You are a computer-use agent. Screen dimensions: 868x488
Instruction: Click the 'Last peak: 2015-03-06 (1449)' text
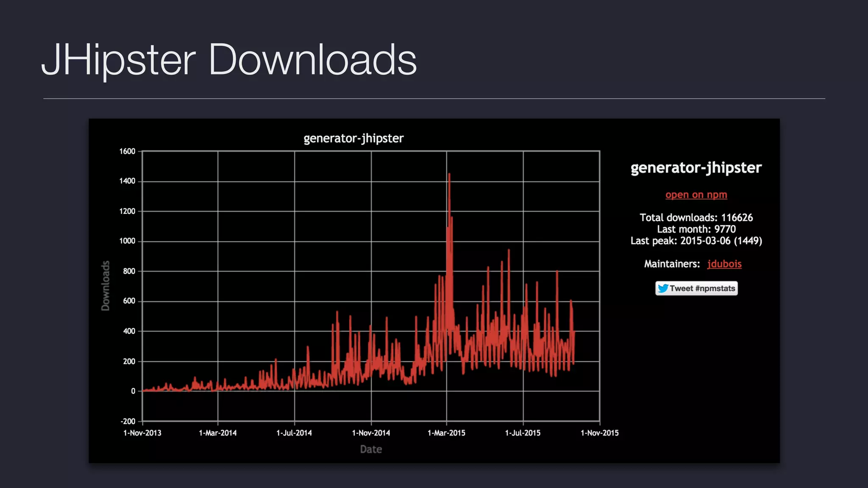click(696, 241)
